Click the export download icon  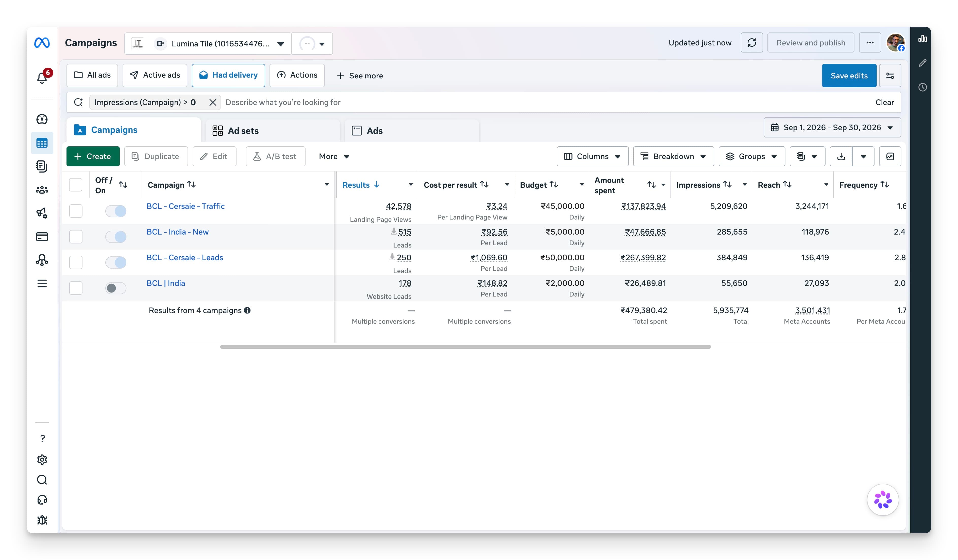click(x=841, y=156)
